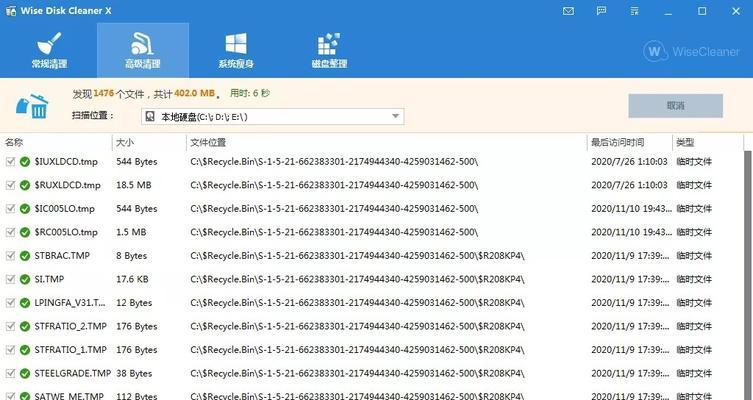Uncheck the SI.TMP checkbox
The width and height of the screenshot is (753, 400).
11,279
